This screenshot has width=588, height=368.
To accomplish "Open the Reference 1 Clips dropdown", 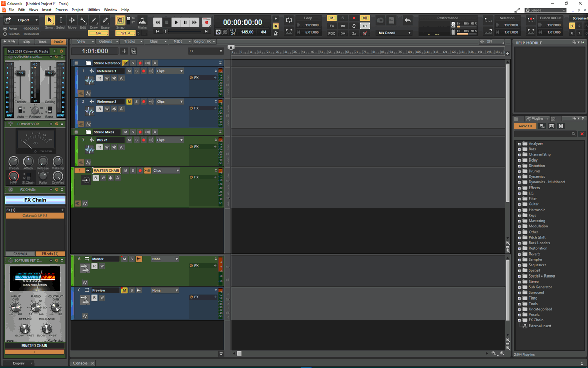I will pos(170,71).
